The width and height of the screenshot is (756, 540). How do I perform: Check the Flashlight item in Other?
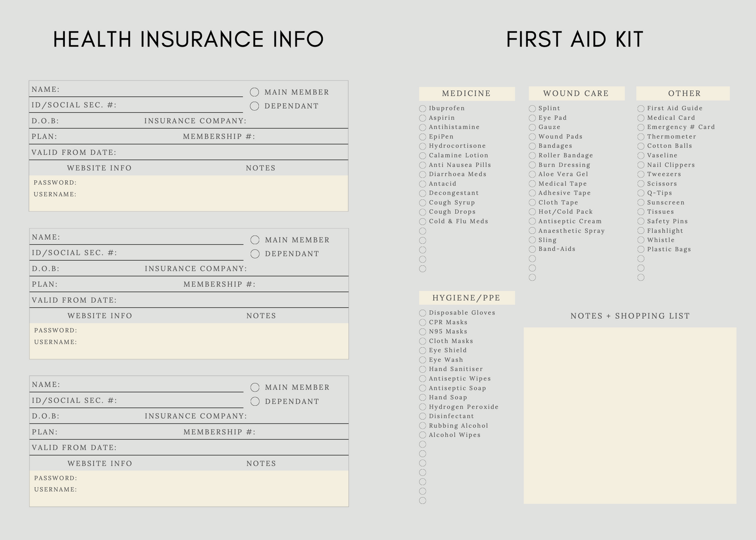pos(641,231)
